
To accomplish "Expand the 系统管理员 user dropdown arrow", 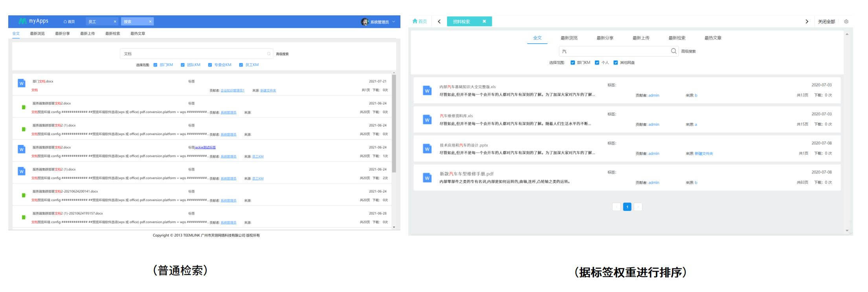I will tap(394, 22).
